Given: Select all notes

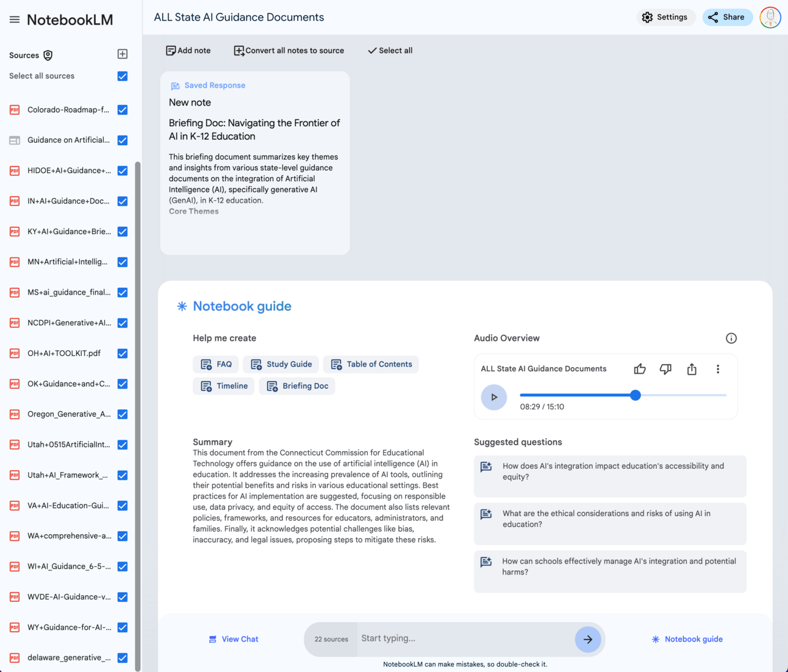Looking at the screenshot, I should coord(390,51).
